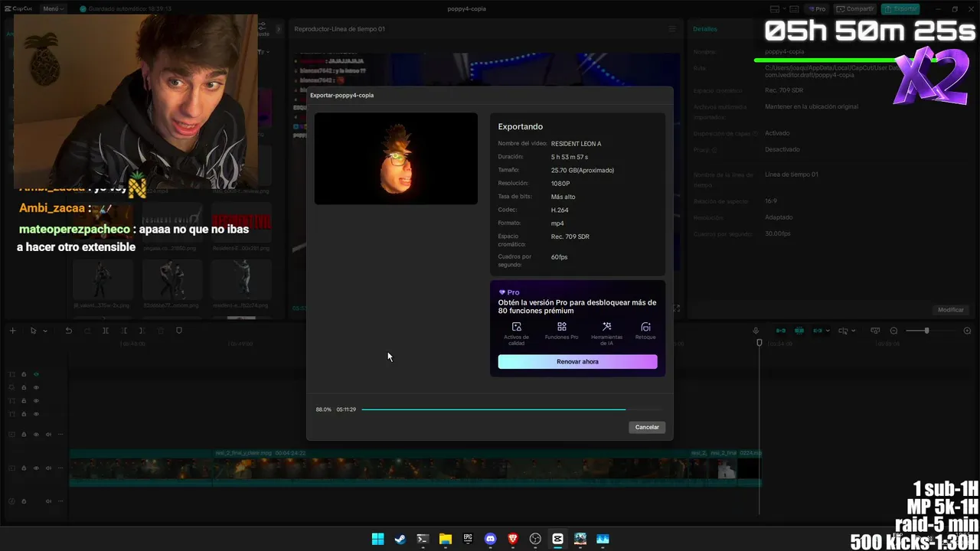Open the Detalles tab in right panel

[705, 29]
